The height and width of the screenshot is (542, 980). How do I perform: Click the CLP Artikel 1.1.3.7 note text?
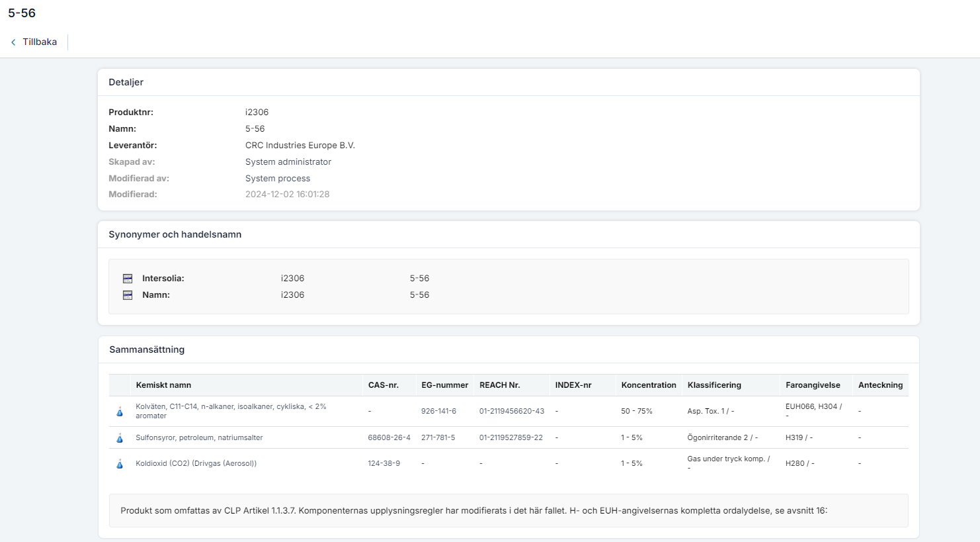pos(473,511)
